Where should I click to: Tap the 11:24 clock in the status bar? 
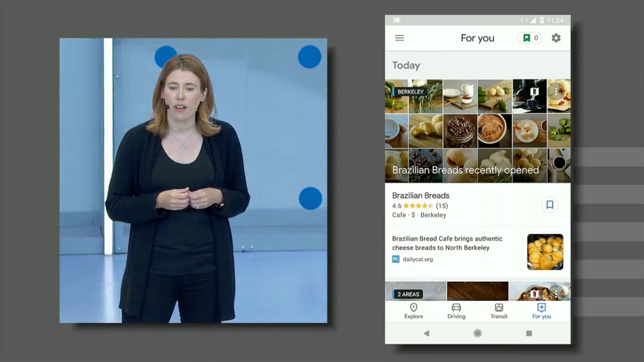coord(555,20)
